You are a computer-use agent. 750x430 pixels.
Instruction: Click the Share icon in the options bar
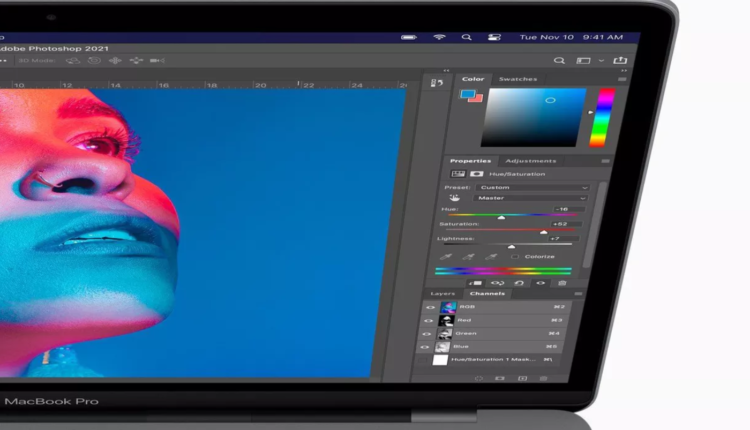[x=621, y=61]
